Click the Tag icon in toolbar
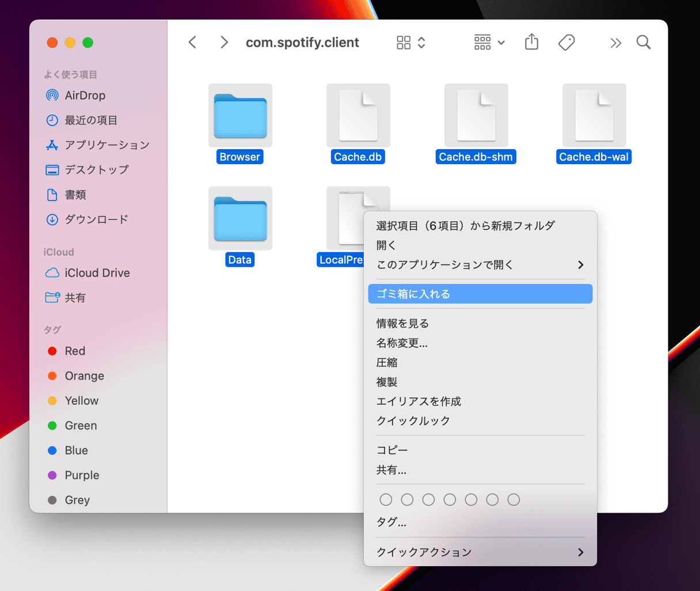Image resolution: width=700 pixels, height=591 pixels. (566, 42)
